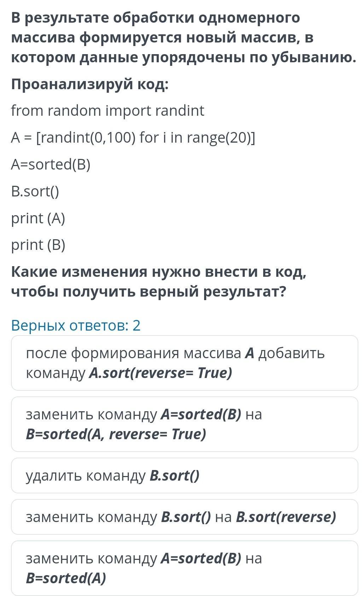Image resolution: width=364 pixels, height=596 pixels.
Task: Click the standalone 'B.sort()' code line
Action: tap(35, 191)
